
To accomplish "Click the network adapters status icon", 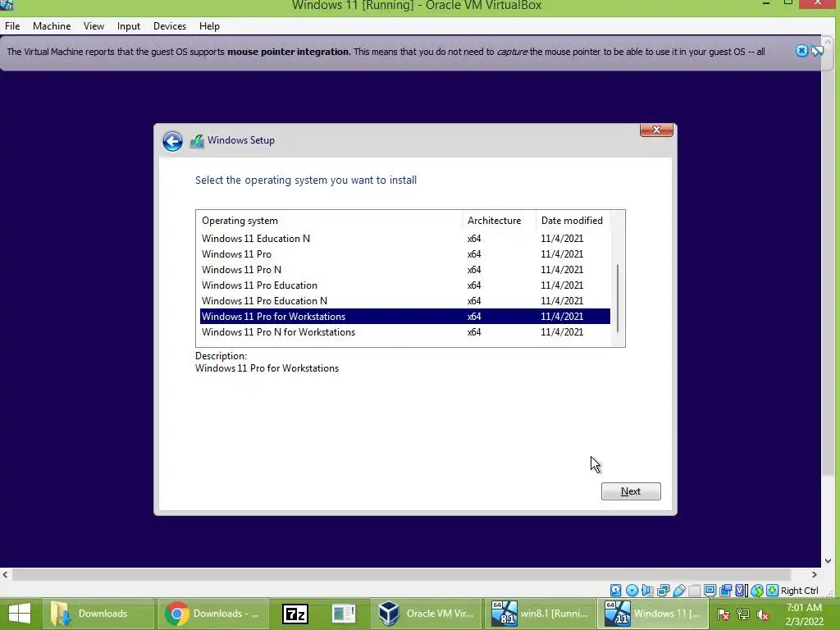I will pyautogui.click(x=663, y=591).
